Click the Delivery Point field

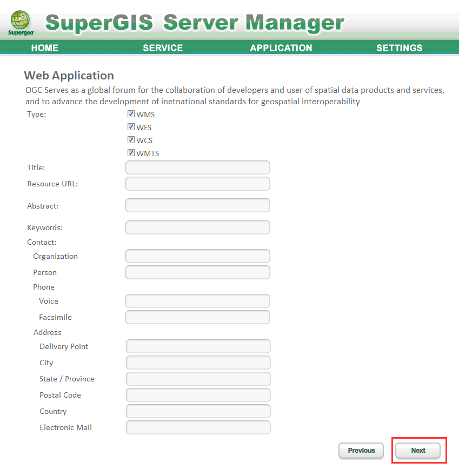[x=198, y=346]
